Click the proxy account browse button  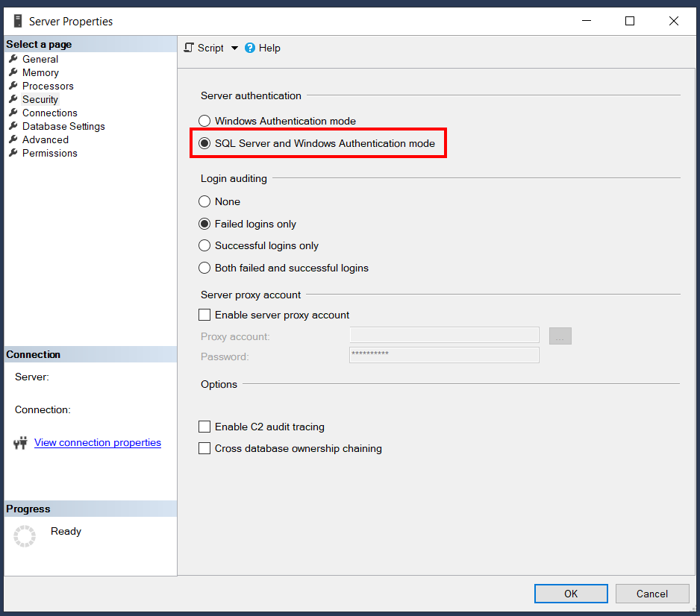point(560,336)
